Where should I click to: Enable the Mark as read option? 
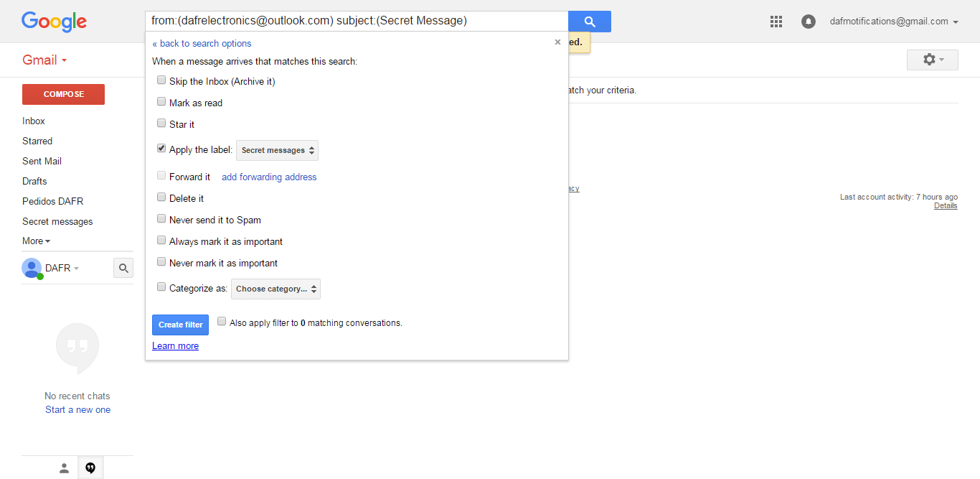click(161, 102)
